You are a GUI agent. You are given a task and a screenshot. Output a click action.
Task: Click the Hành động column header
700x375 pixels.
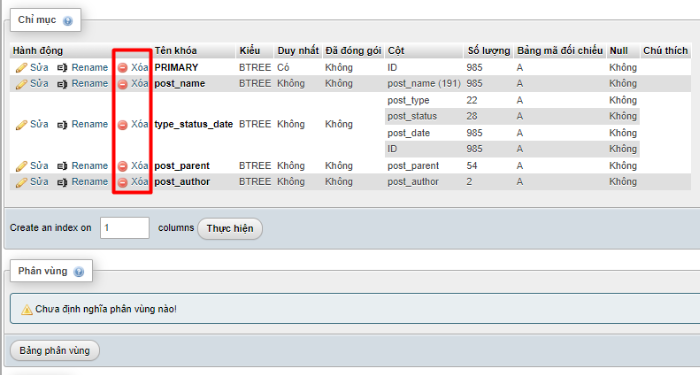[x=38, y=51]
